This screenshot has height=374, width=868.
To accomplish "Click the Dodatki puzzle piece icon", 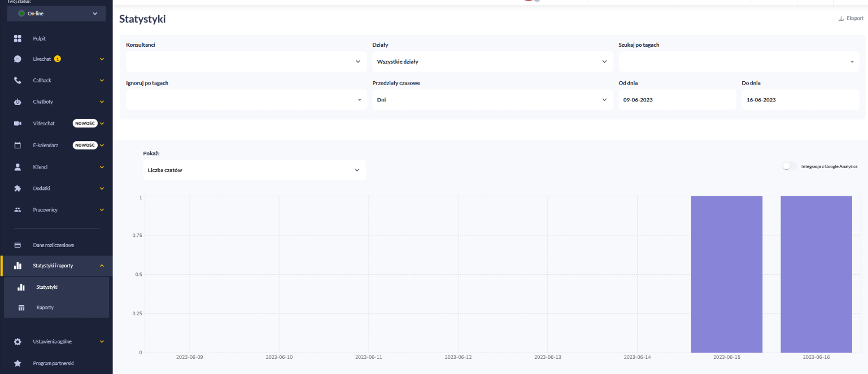I will [18, 188].
